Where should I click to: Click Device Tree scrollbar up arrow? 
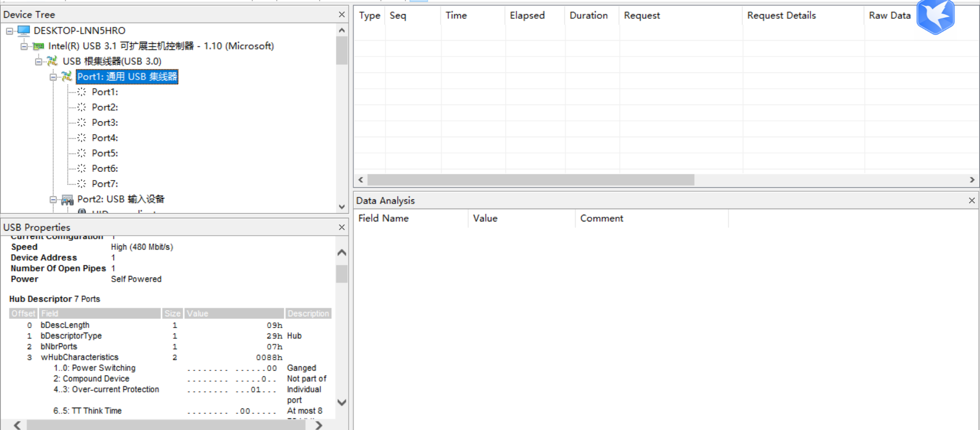pos(342,31)
